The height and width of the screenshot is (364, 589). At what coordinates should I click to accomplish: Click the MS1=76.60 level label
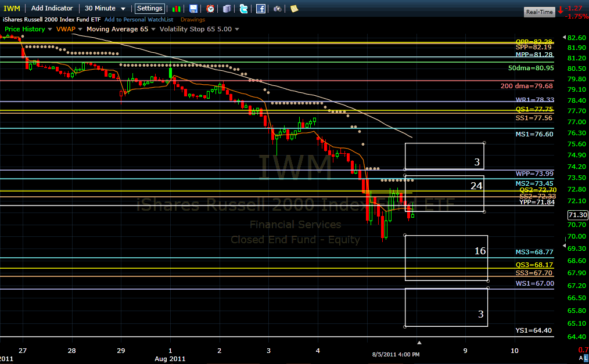point(534,134)
